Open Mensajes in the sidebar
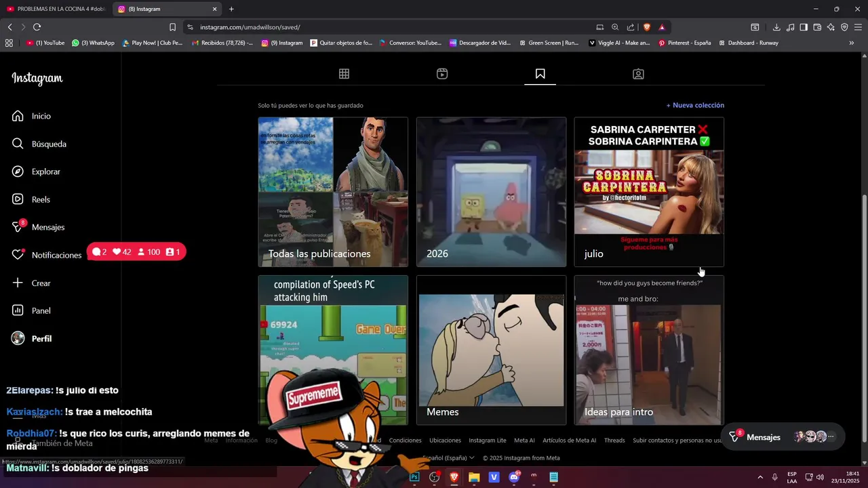The width and height of the screenshot is (868, 488). click(39, 227)
